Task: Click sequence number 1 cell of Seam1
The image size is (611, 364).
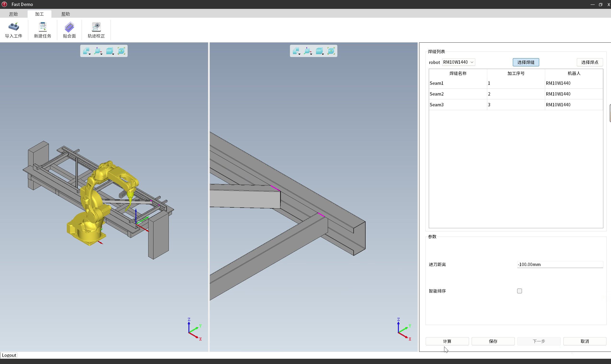Action: [516, 83]
